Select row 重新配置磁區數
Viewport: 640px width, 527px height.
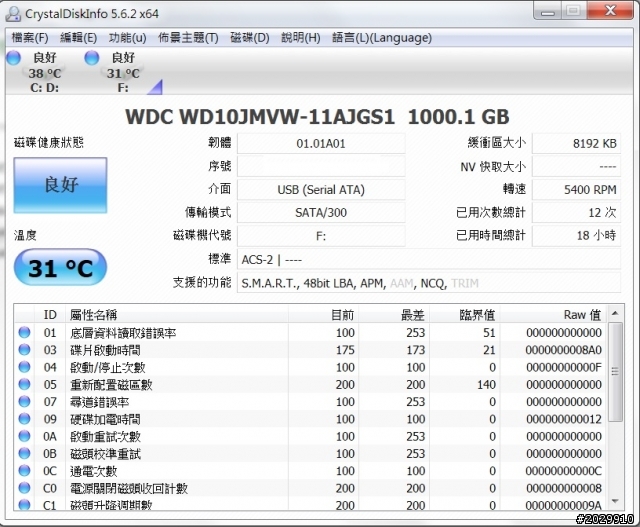point(310,385)
